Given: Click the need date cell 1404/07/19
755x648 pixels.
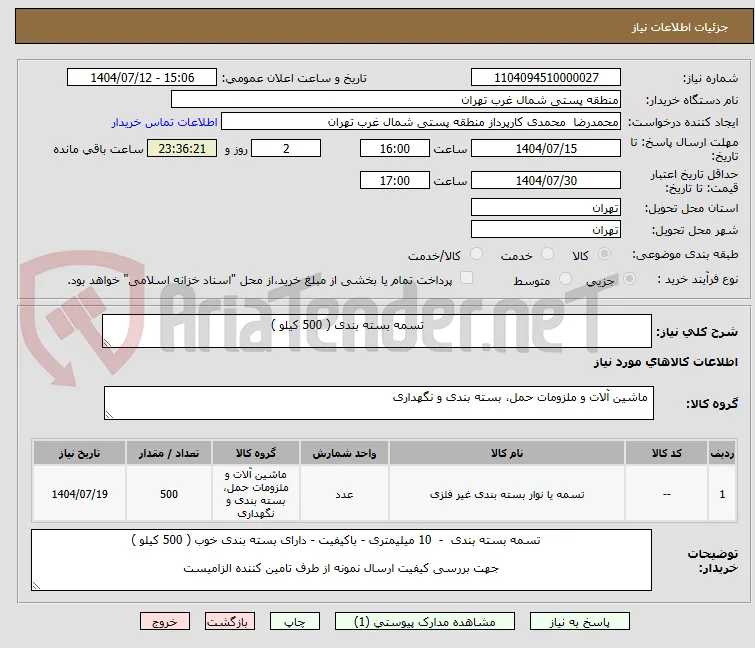Looking at the screenshot, I should pos(79,494).
